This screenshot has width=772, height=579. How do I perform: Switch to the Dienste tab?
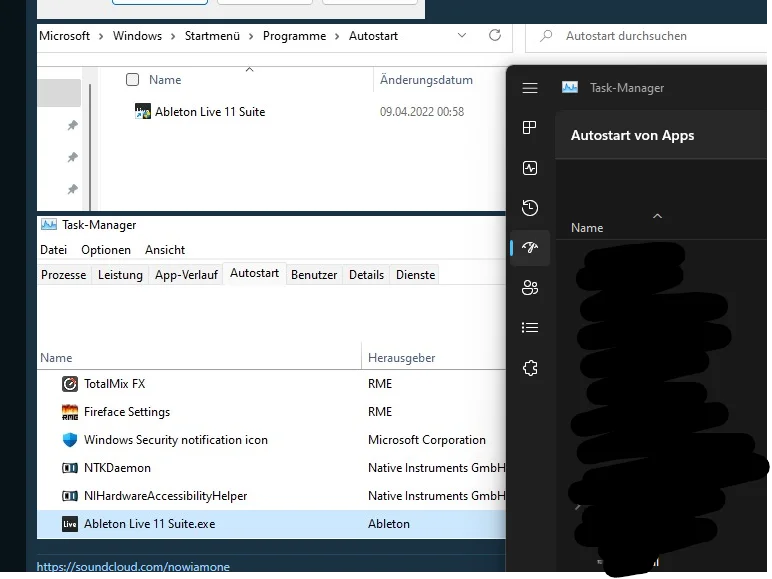(416, 275)
